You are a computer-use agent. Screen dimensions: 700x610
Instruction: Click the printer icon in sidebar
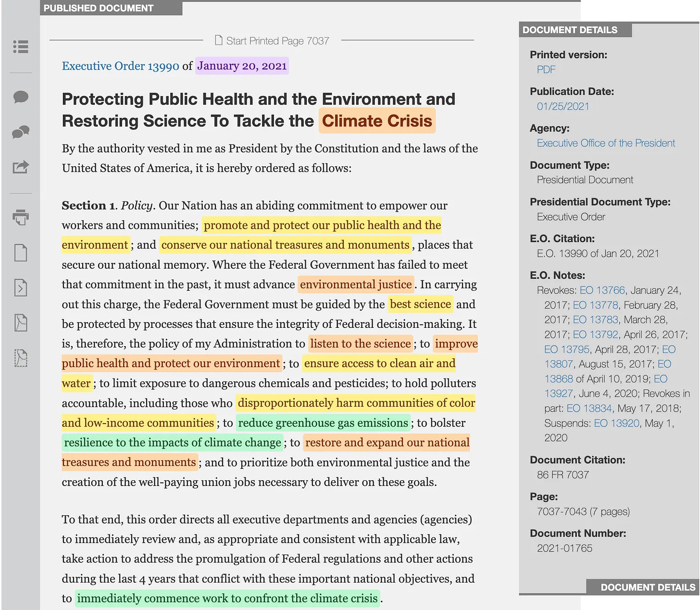click(21, 217)
